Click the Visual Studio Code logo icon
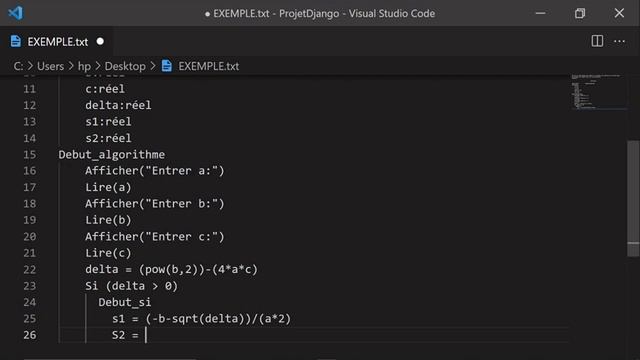Viewport: 640px width, 360px height. point(16,13)
